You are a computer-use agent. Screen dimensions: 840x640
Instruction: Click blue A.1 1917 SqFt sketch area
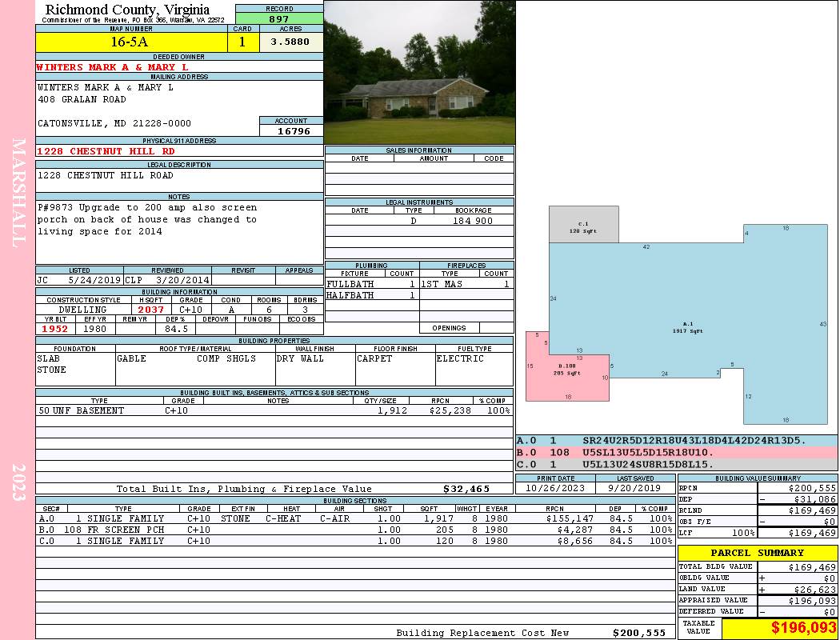688,327
